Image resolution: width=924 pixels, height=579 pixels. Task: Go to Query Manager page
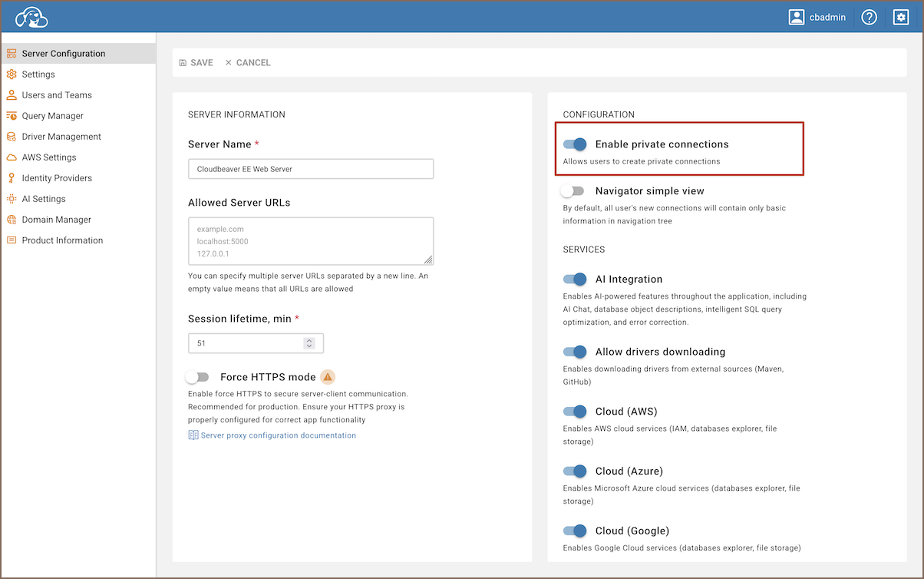pyautogui.click(x=52, y=116)
